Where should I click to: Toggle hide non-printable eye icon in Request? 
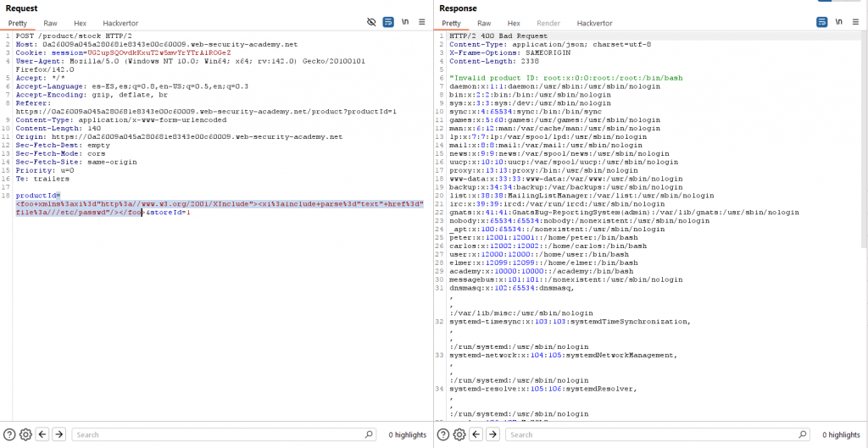tap(371, 23)
